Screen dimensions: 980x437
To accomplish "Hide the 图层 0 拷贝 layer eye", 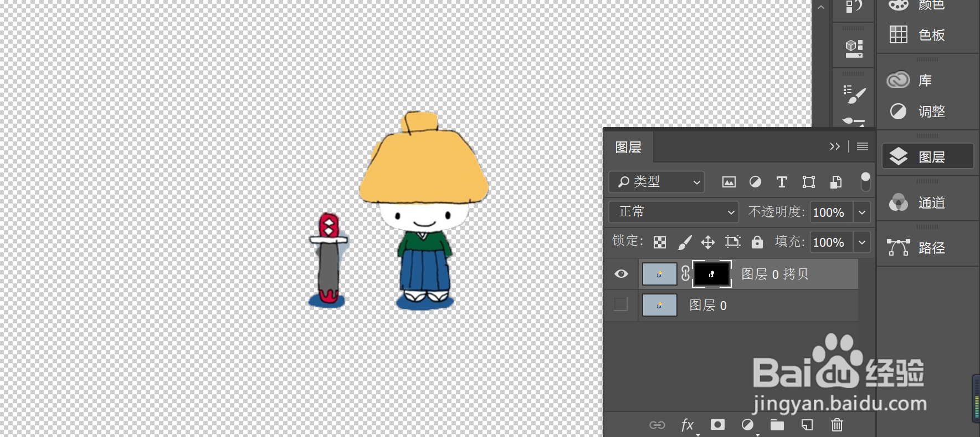I will click(x=621, y=274).
